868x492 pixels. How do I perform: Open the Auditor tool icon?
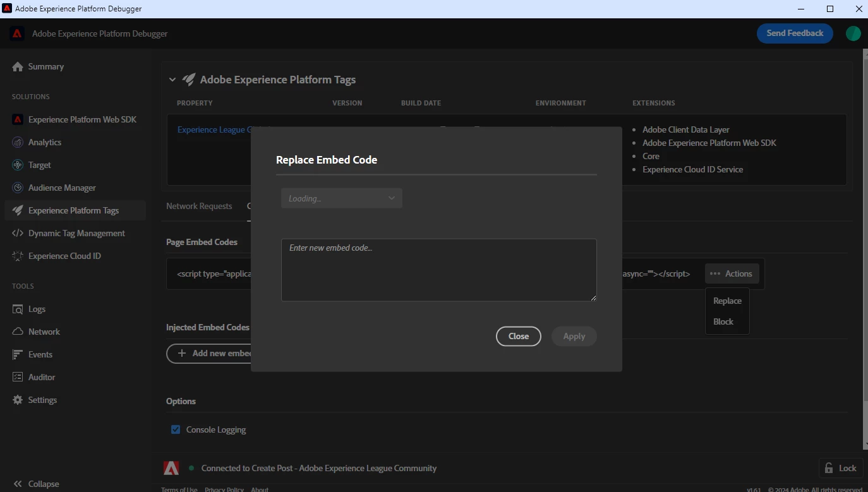pyautogui.click(x=18, y=377)
